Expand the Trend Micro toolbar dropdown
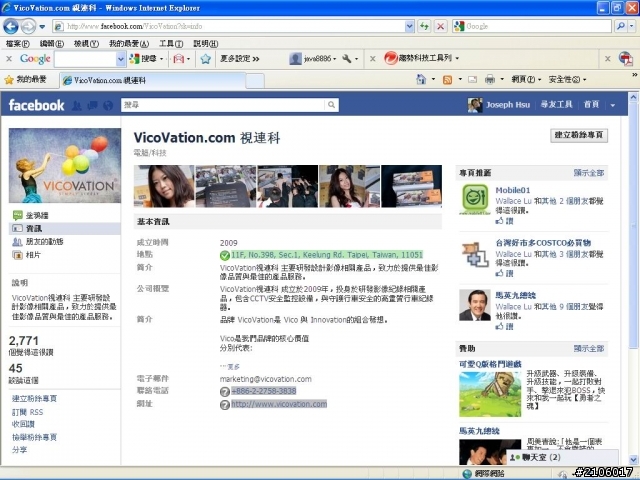640x480 pixels. (x=457, y=58)
